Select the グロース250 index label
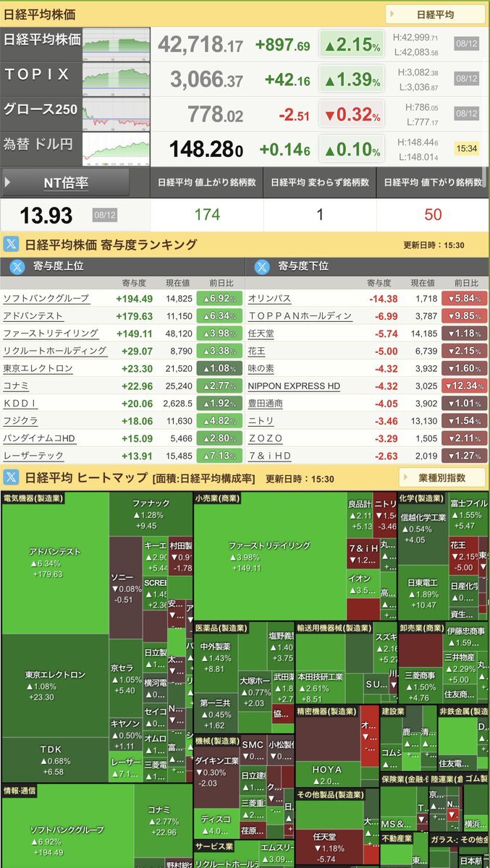 coord(40,109)
